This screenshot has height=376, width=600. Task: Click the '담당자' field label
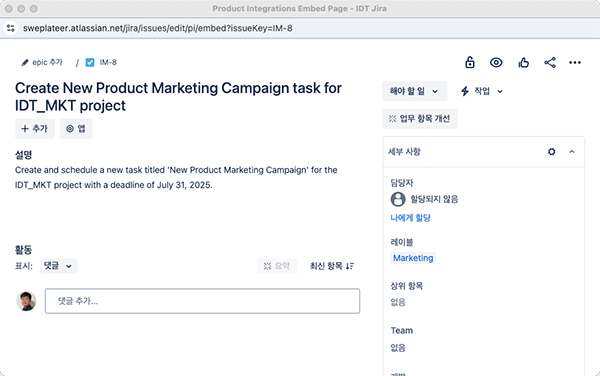click(x=402, y=182)
